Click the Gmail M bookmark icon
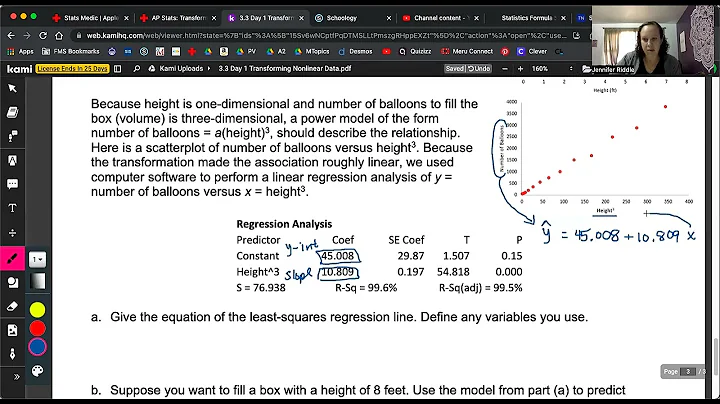 pyautogui.click(x=160, y=51)
